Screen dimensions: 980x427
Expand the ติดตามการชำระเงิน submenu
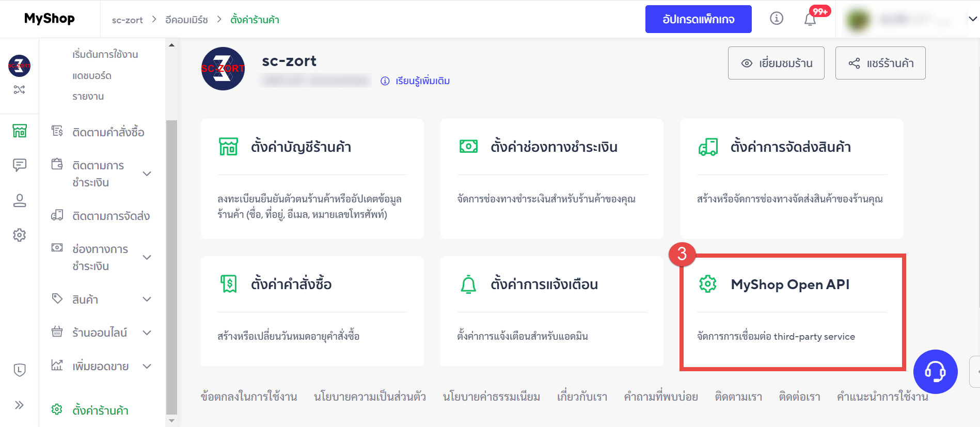tap(147, 173)
